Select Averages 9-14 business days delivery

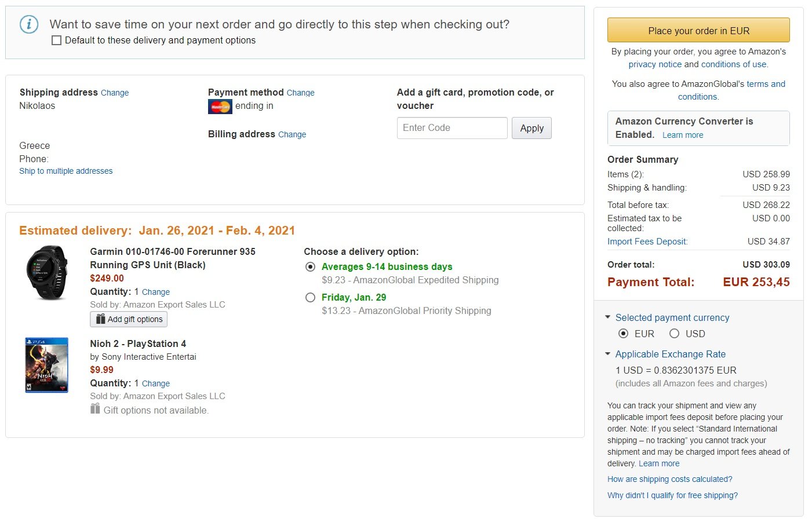point(311,267)
